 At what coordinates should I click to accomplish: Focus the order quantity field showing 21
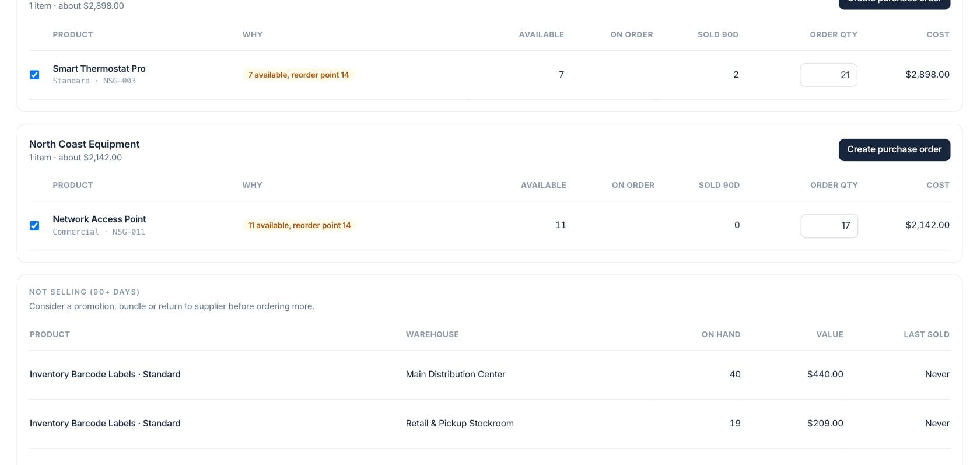click(828, 75)
